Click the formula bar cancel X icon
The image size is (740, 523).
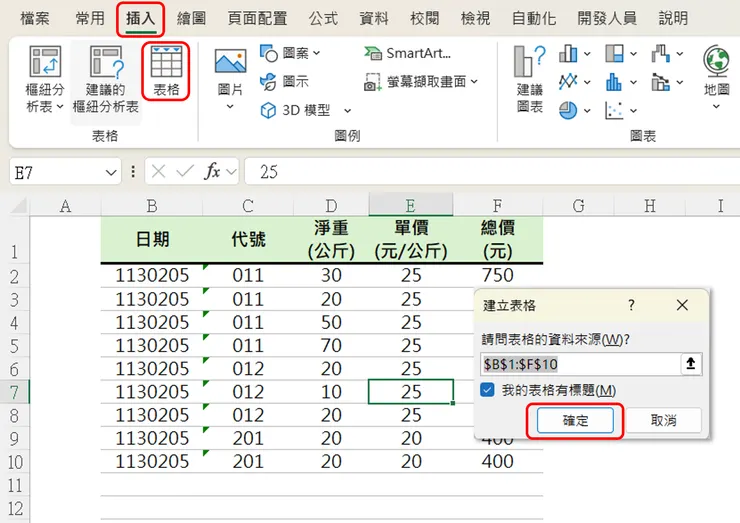159,171
